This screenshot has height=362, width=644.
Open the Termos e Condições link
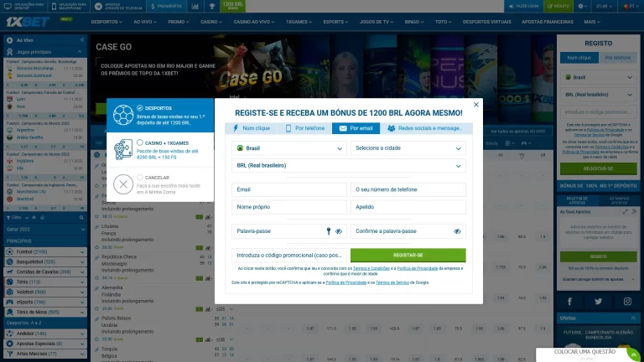pos(371,268)
